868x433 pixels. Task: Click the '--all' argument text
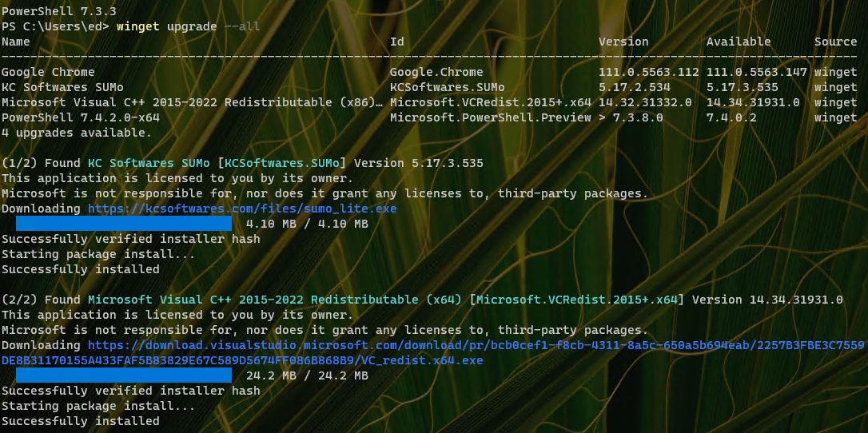242,26
